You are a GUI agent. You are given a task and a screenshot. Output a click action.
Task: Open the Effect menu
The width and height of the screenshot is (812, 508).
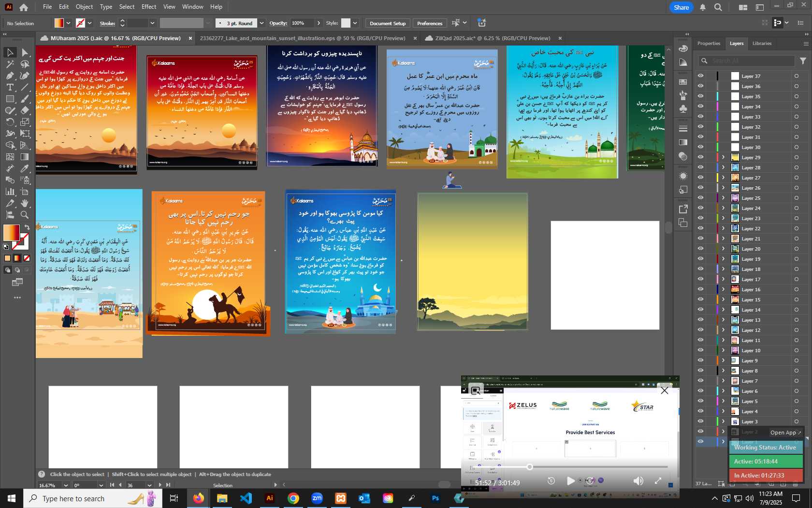[149, 7]
